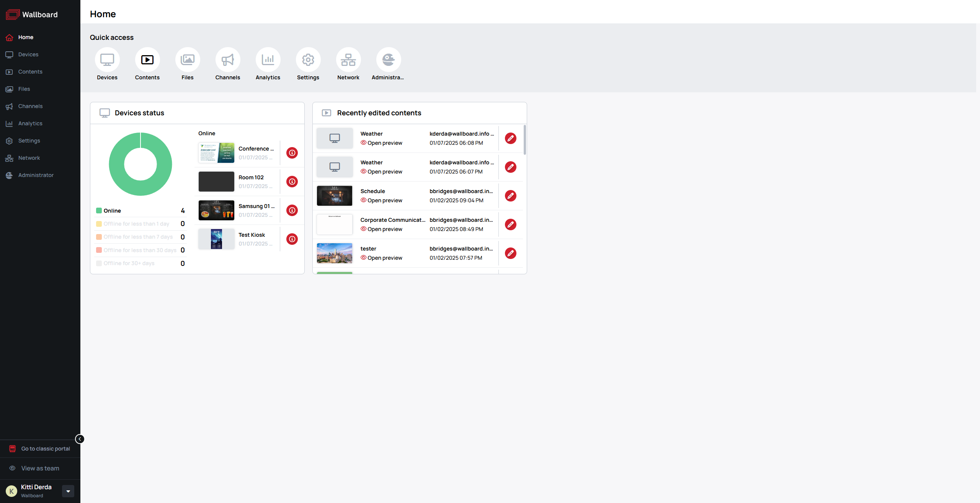Open preview for the tester content

point(384,258)
